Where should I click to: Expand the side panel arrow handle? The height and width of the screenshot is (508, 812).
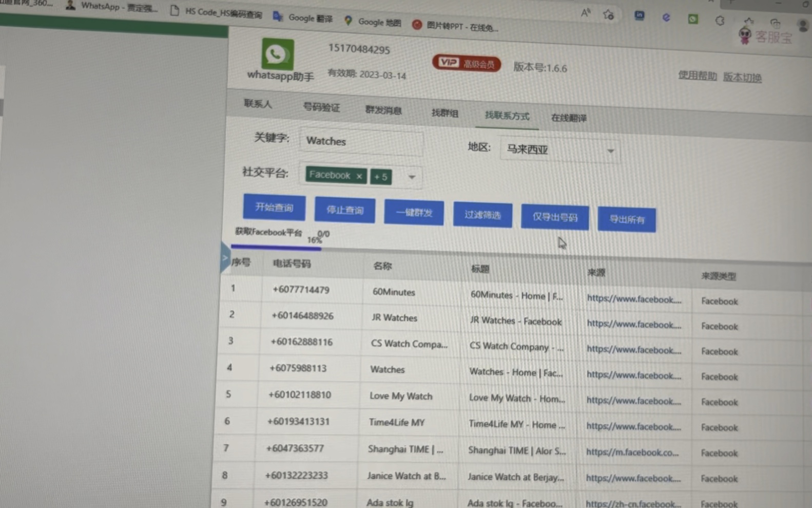pos(225,259)
